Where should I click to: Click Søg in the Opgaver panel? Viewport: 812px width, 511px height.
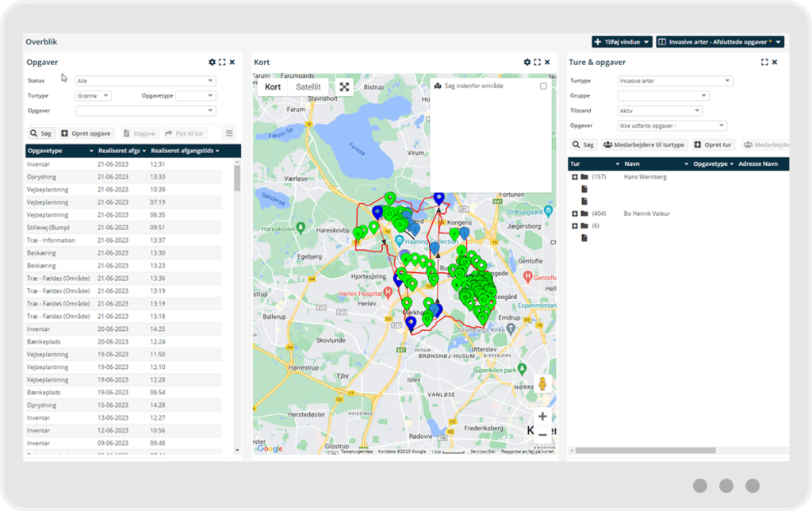click(41, 133)
